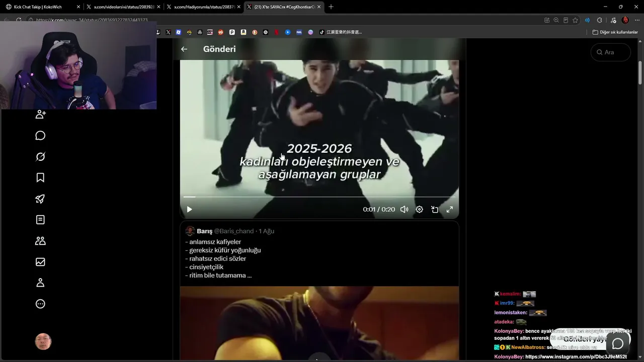The height and width of the screenshot is (362, 644).
Task: Expand the Diğer sık kullanılanlar folder
Action: click(x=615, y=32)
